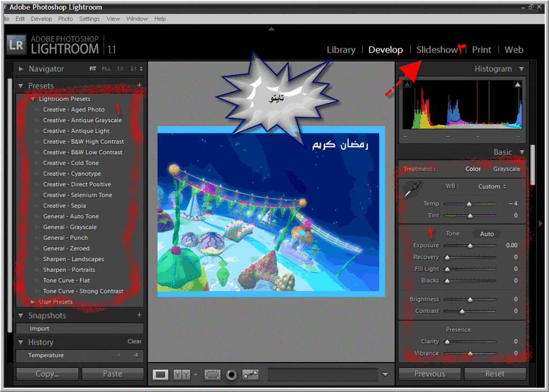Adjust the Exposure slider
Screen dimensions: 549x392
[470, 245]
